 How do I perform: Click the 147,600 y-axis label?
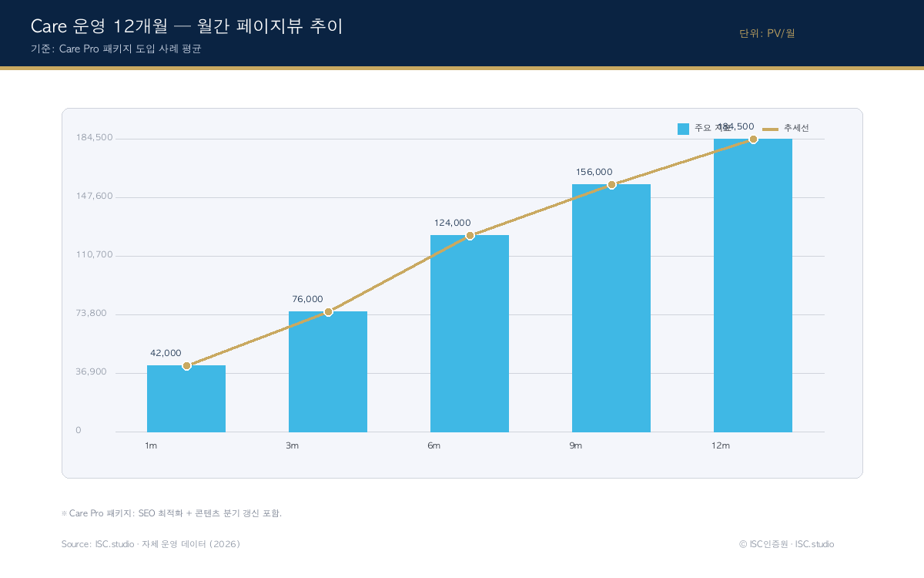[x=95, y=197]
